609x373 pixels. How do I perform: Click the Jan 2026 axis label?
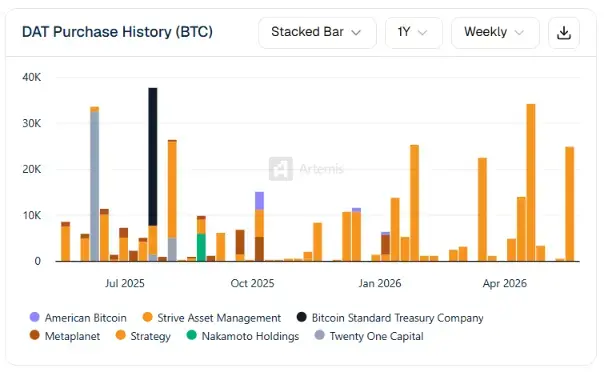pos(380,283)
